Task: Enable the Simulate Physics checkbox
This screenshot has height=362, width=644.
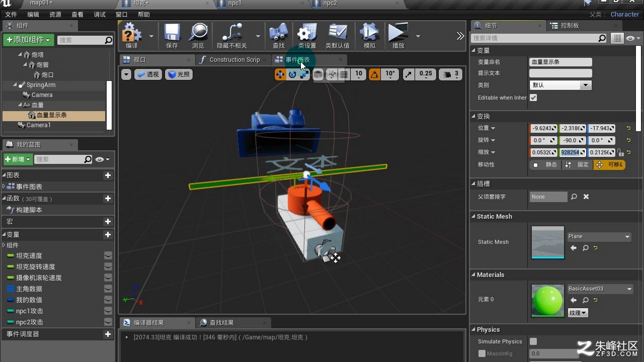Action: (x=533, y=341)
